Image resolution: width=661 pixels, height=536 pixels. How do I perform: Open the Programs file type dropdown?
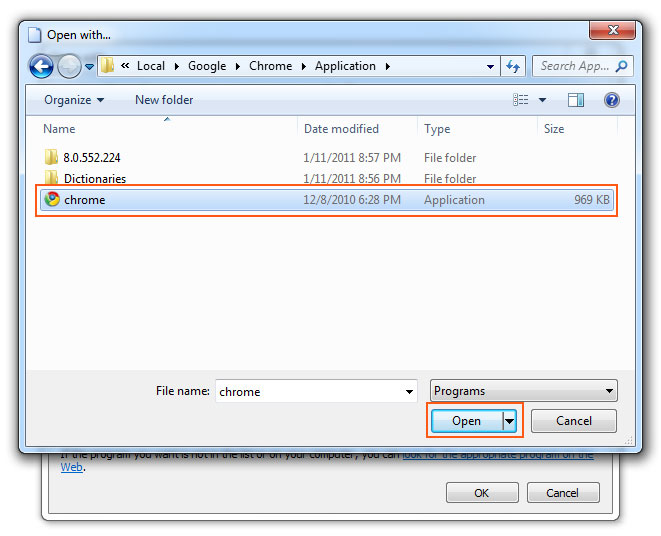point(524,391)
